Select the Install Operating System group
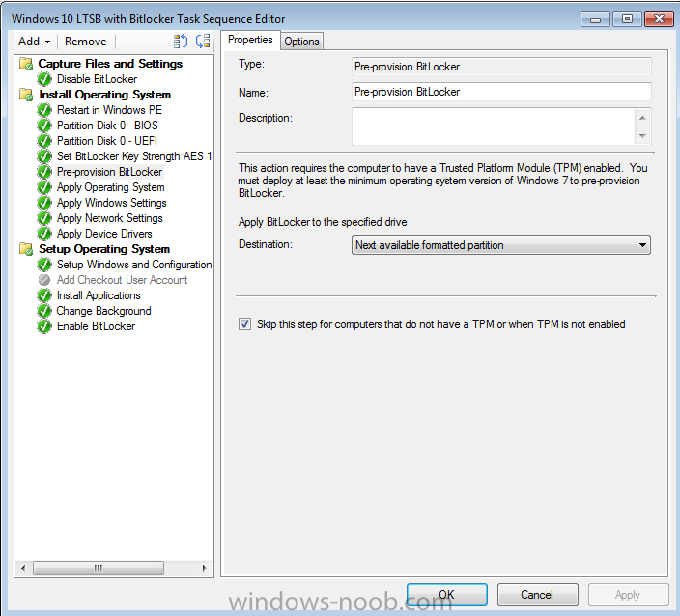The width and height of the screenshot is (680, 616). [x=105, y=95]
